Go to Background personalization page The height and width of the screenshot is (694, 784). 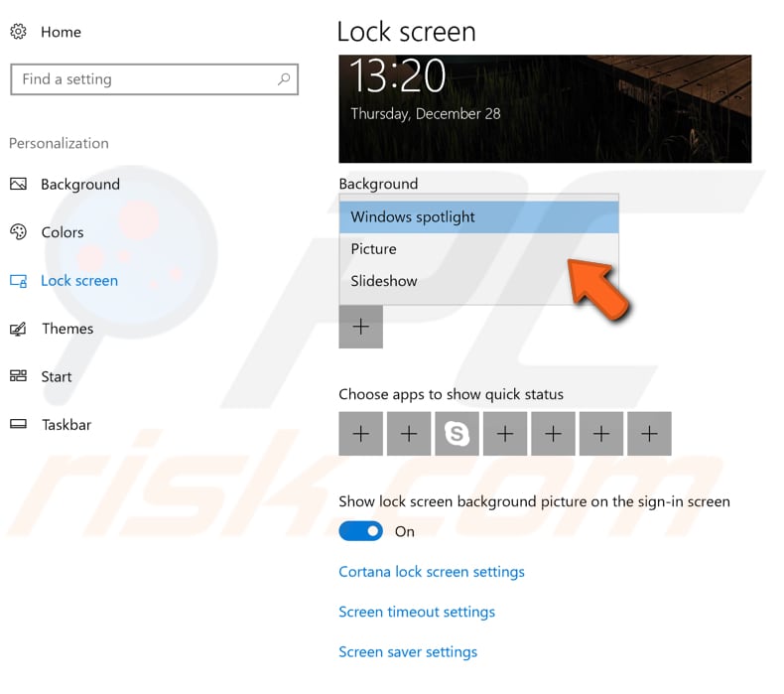pyautogui.click(x=80, y=185)
